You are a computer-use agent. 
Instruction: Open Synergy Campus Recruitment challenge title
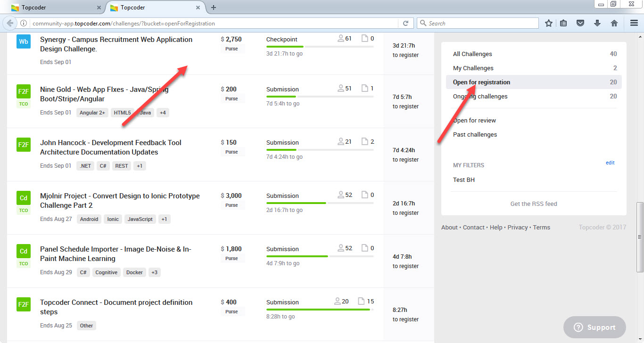click(116, 44)
